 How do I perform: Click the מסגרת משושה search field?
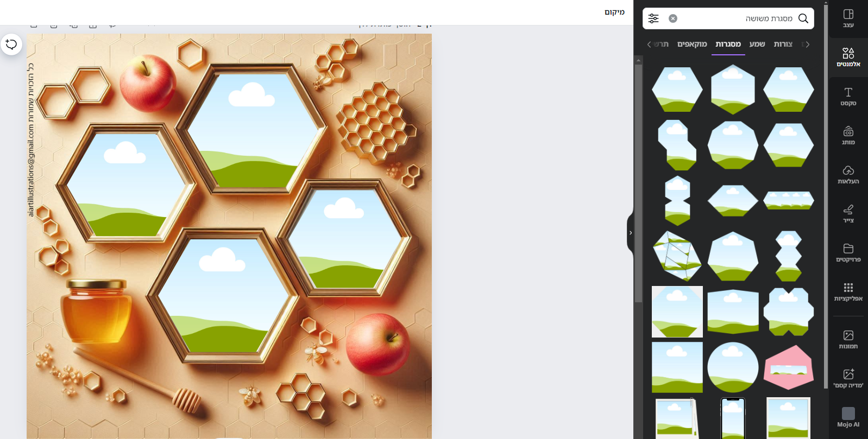point(739,18)
